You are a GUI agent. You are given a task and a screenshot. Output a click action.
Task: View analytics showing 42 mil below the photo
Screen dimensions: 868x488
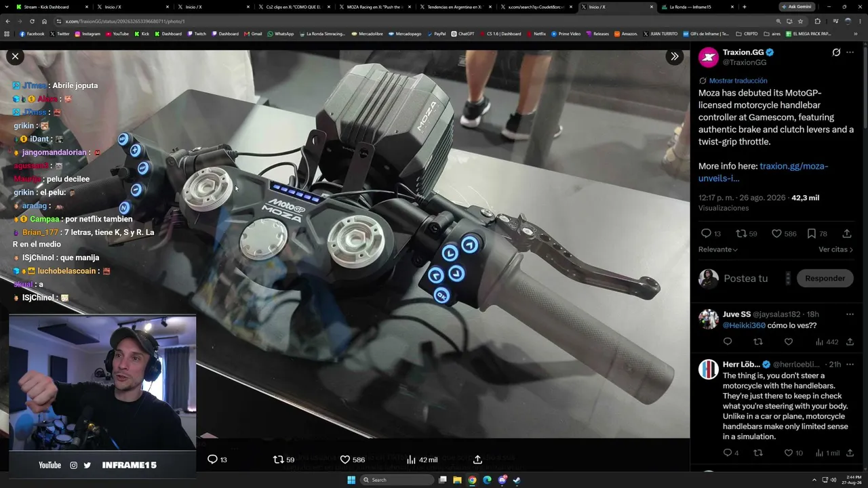tap(421, 460)
